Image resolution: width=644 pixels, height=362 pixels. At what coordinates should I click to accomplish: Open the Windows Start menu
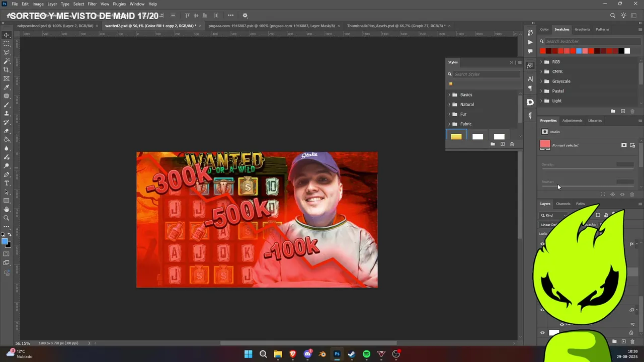(x=248, y=354)
